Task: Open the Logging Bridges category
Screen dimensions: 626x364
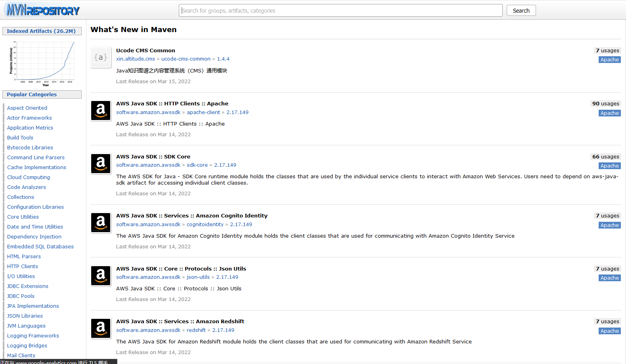Action: click(x=27, y=345)
